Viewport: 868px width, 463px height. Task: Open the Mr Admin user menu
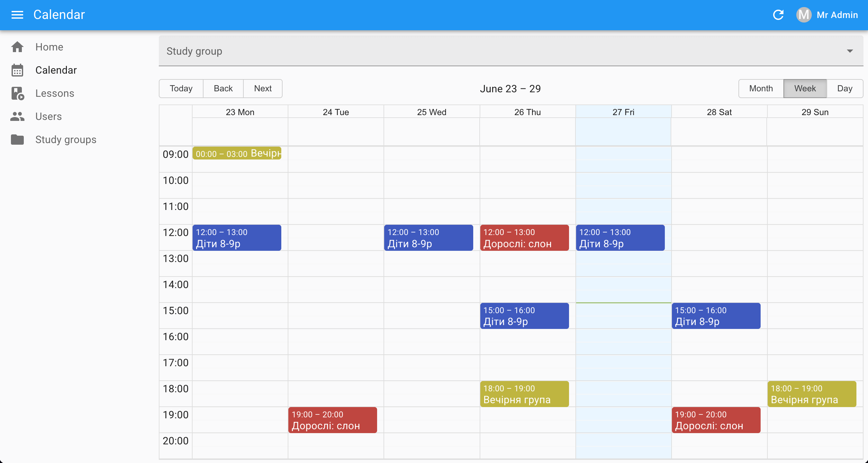(x=837, y=15)
